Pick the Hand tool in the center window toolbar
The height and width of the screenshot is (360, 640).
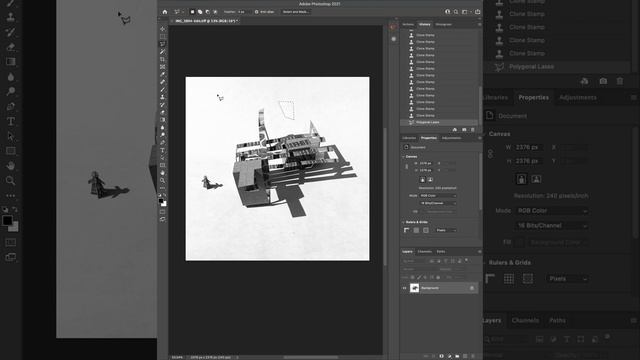(x=162, y=173)
